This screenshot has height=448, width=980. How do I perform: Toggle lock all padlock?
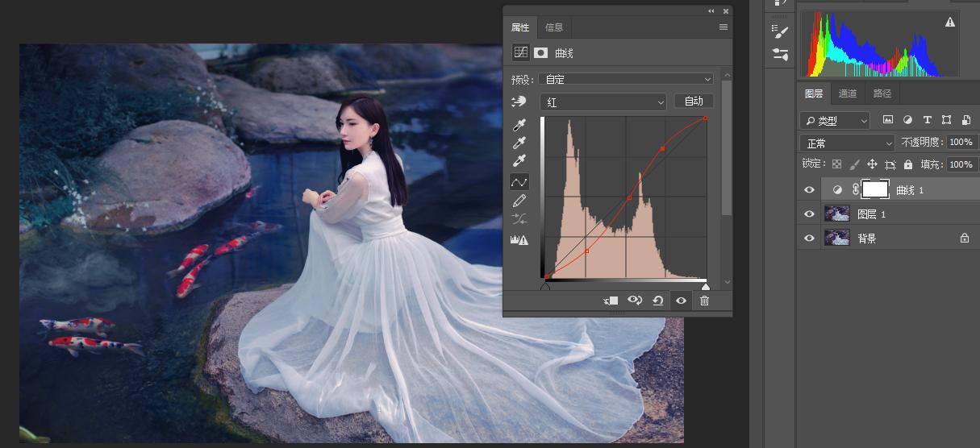point(908,164)
